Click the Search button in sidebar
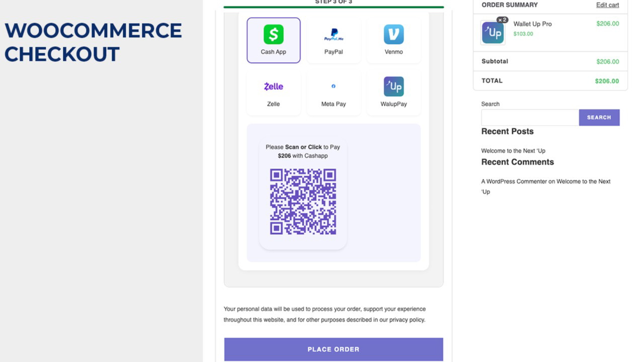Image resolution: width=644 pixels, height=362 pixels. (x=599, y=117)
